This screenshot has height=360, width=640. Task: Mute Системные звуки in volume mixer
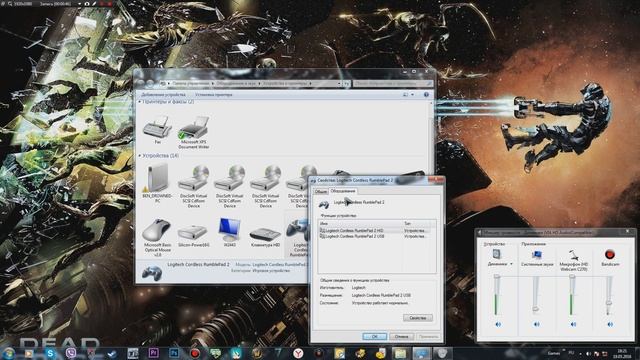point(537,324)
